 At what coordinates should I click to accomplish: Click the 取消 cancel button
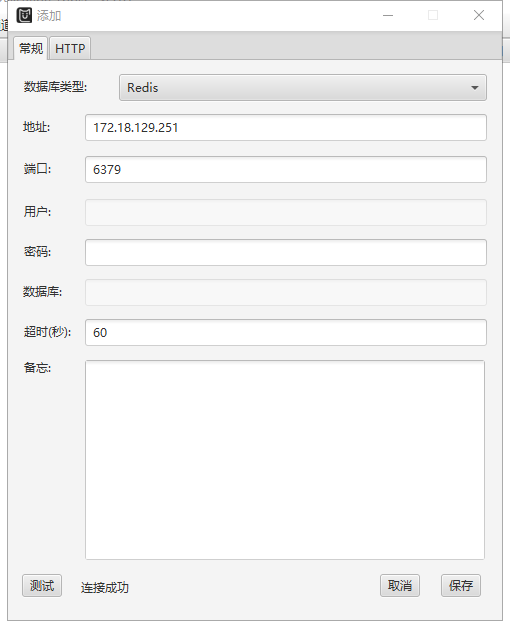pos(400,586)
